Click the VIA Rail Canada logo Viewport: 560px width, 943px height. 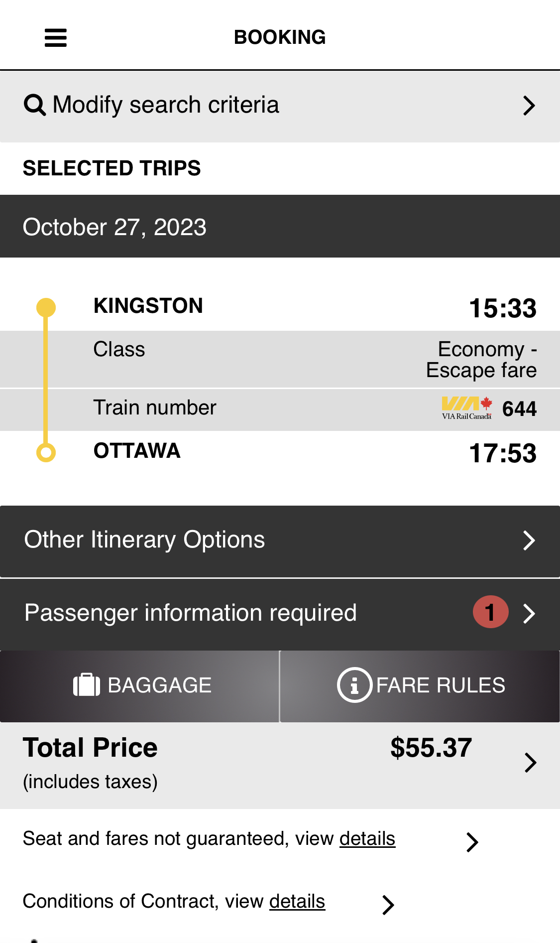pyautogui.click(x=467, y=408)
